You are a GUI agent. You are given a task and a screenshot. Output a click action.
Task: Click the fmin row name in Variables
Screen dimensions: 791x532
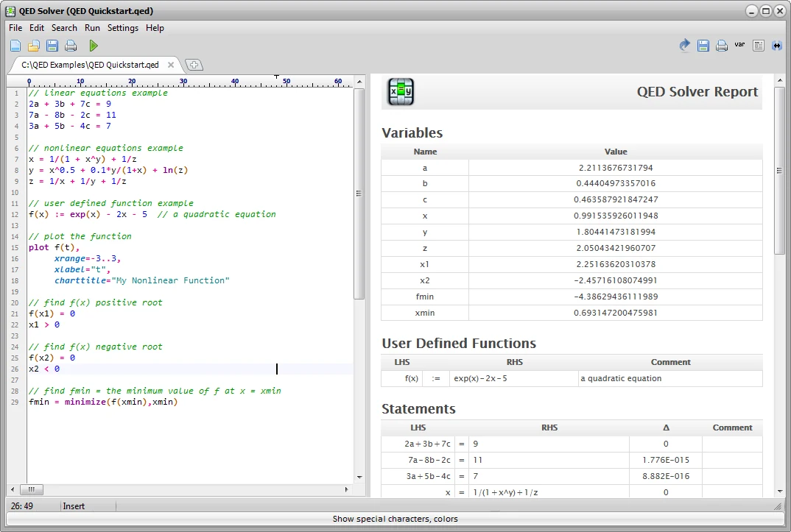point(425,297)
